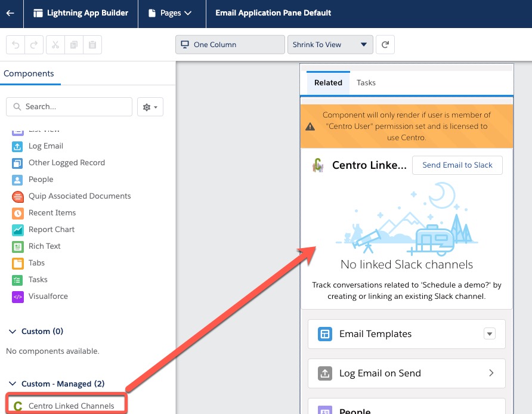Select the Quip Associated Documents label
This screenshot has height=414, width=532.
80,196
